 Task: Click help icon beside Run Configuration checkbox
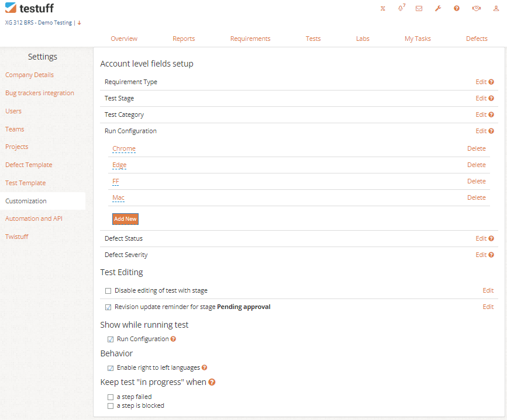click(173, 339)
